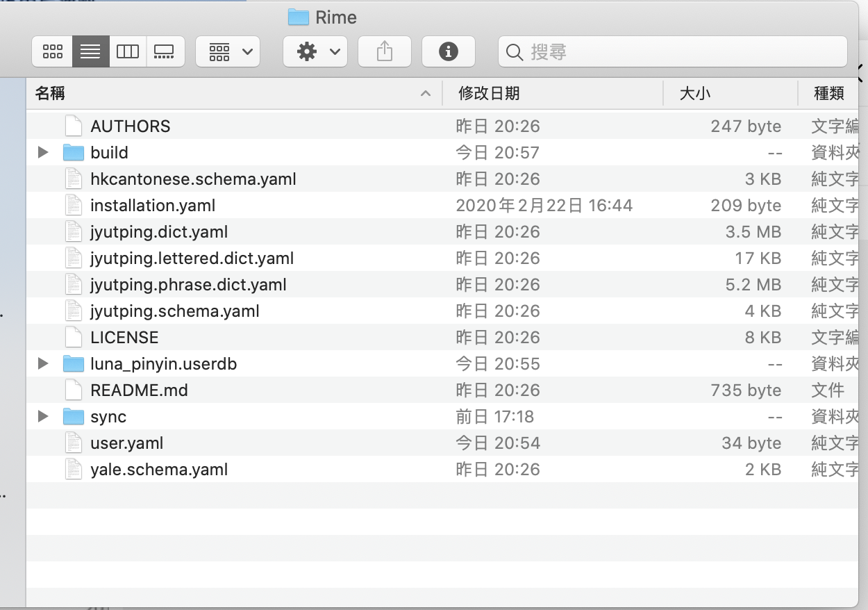Expand the sync folder disclosure triangle
868x610 pixels.
tap(43, 416)
